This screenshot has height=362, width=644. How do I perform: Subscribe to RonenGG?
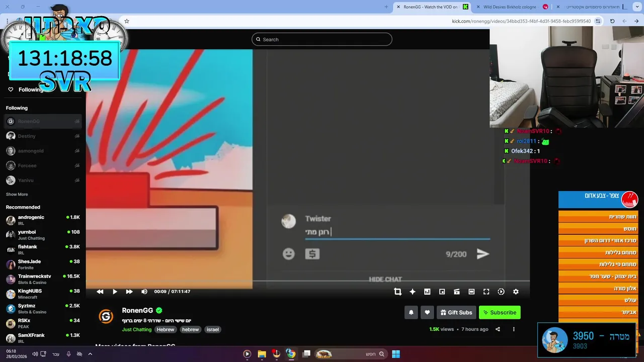pos(500,312)
